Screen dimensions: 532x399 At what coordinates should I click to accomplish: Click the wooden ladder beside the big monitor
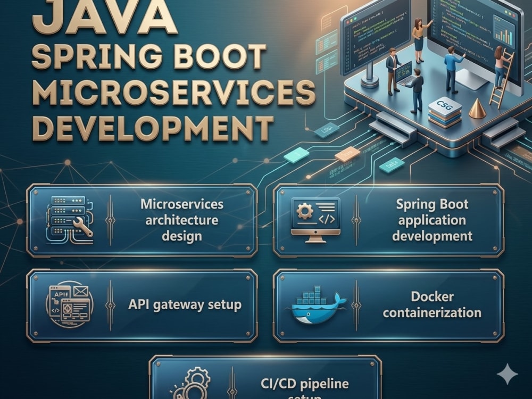[502, 78]
